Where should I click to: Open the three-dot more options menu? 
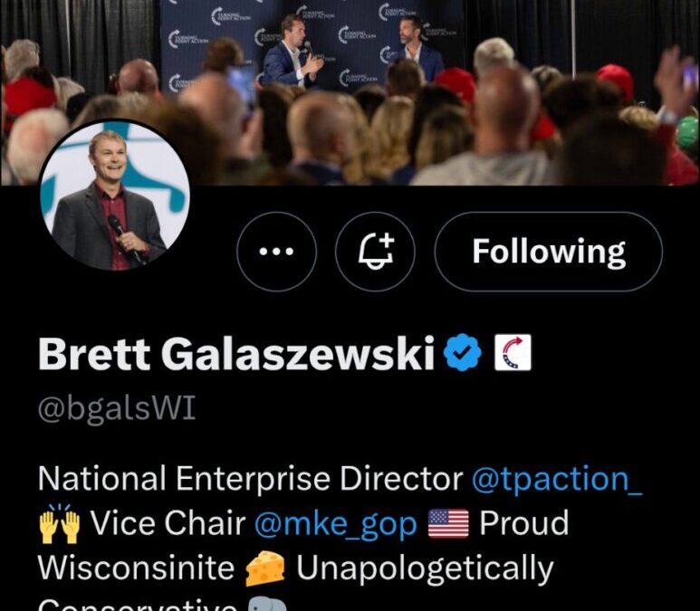pyautogui.click(x=276, y=252)
